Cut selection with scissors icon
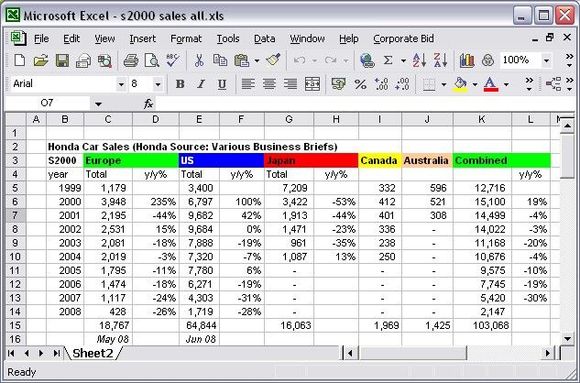This screenshot has width=580, height=383. (x=199, y=60)
